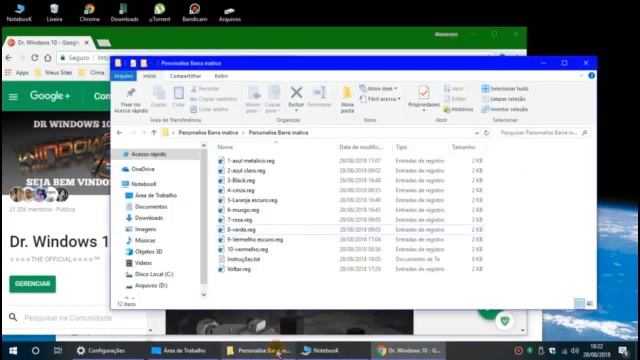
Task: Open the address bar previous locations dropdown
Action: pyautogui.click(x=476, y=133)
